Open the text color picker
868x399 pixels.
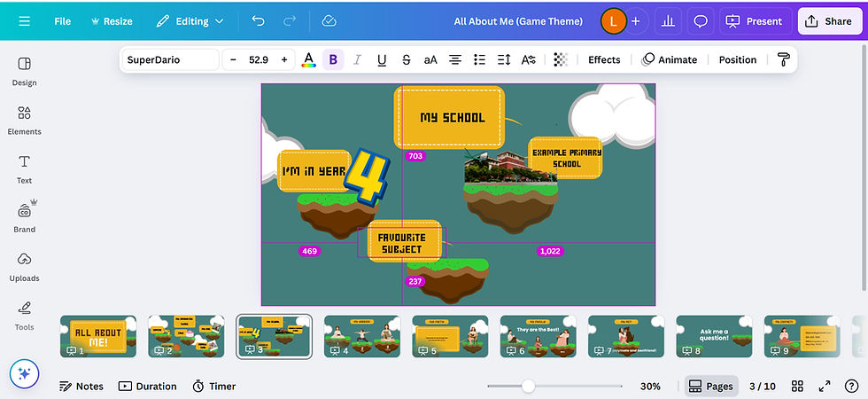[309, 60]
